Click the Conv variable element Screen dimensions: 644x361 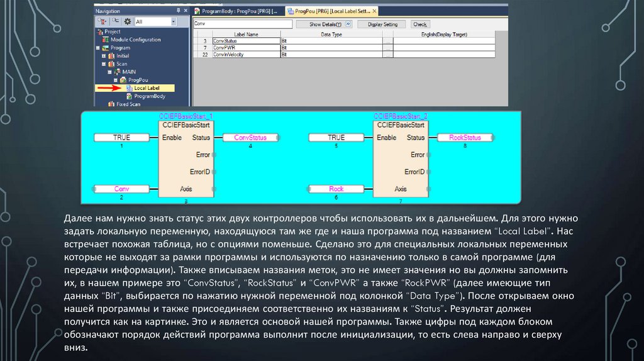(x=121, y=189)
